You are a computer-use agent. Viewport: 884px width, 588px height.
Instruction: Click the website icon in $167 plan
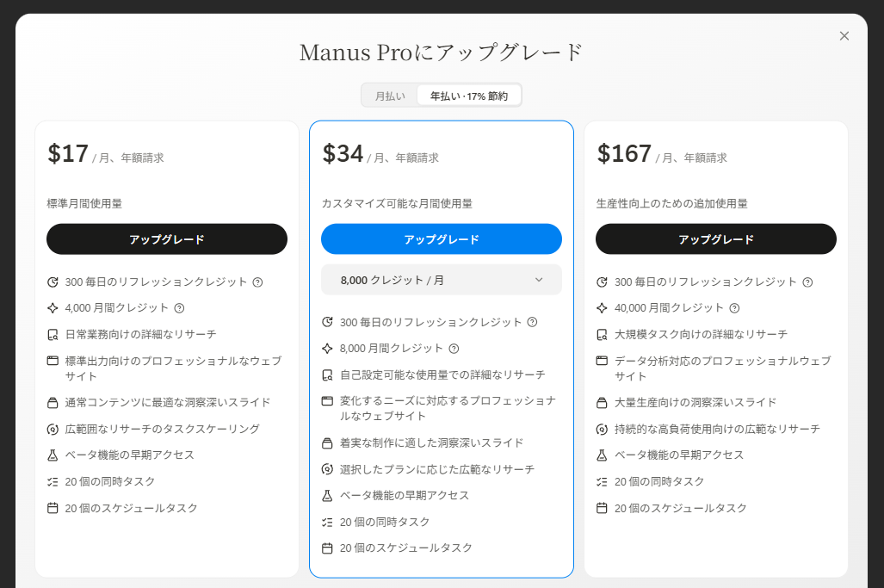pyautogui.click(x=602, y=361)
